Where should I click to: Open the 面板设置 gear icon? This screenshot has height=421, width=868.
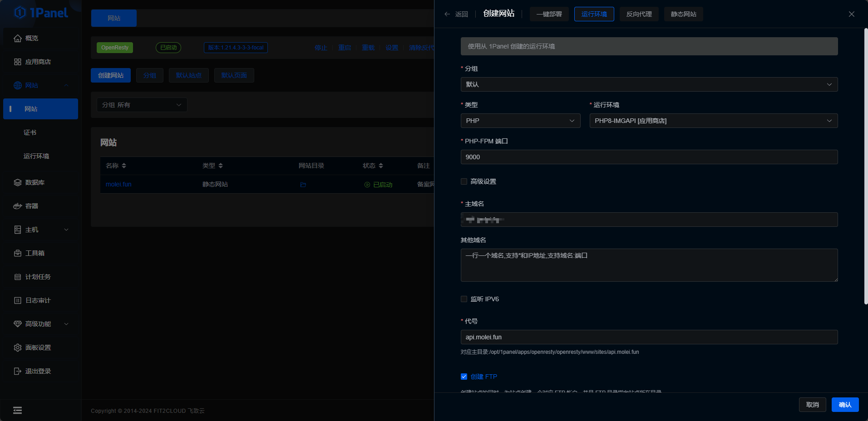(18, 348)
